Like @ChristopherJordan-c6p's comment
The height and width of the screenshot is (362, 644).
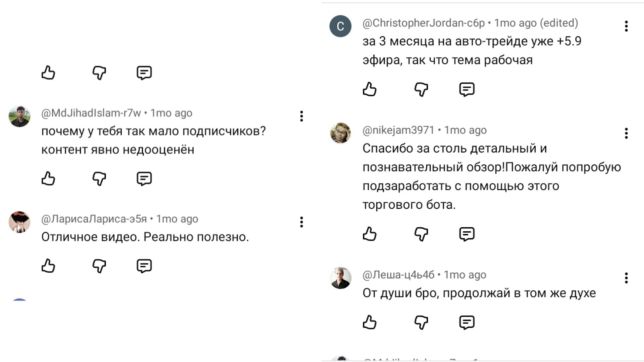(369, 89)
